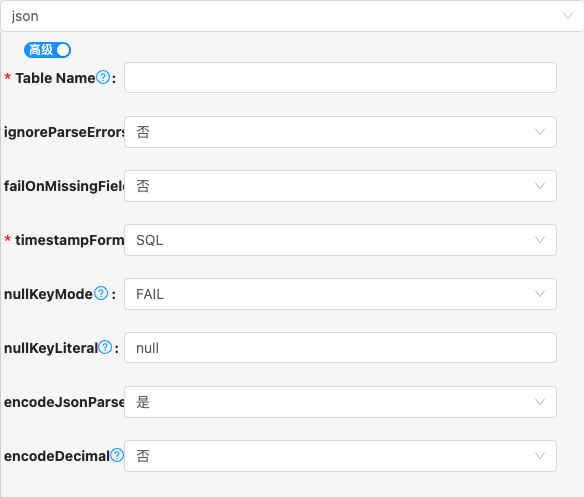
Task: Click the chevron arrow in ignoreParseErrors field
Action: tap(540, 132)
